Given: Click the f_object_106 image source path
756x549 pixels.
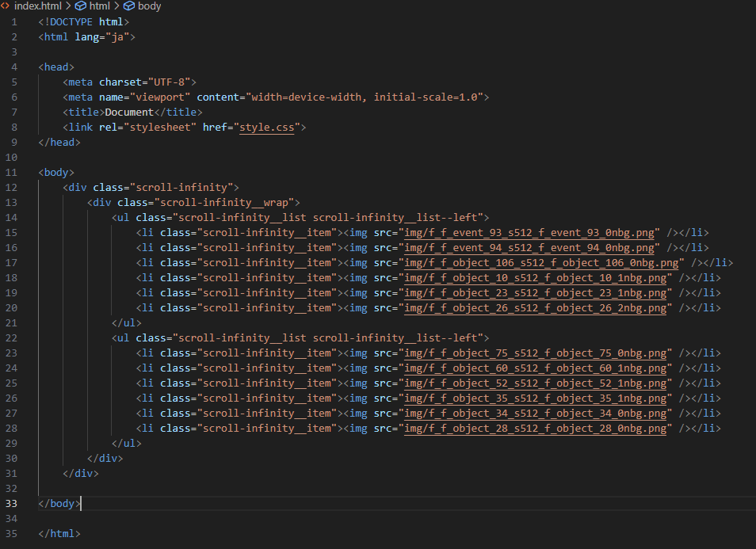Looking at the screenshot, I should (x=542, y=263).
